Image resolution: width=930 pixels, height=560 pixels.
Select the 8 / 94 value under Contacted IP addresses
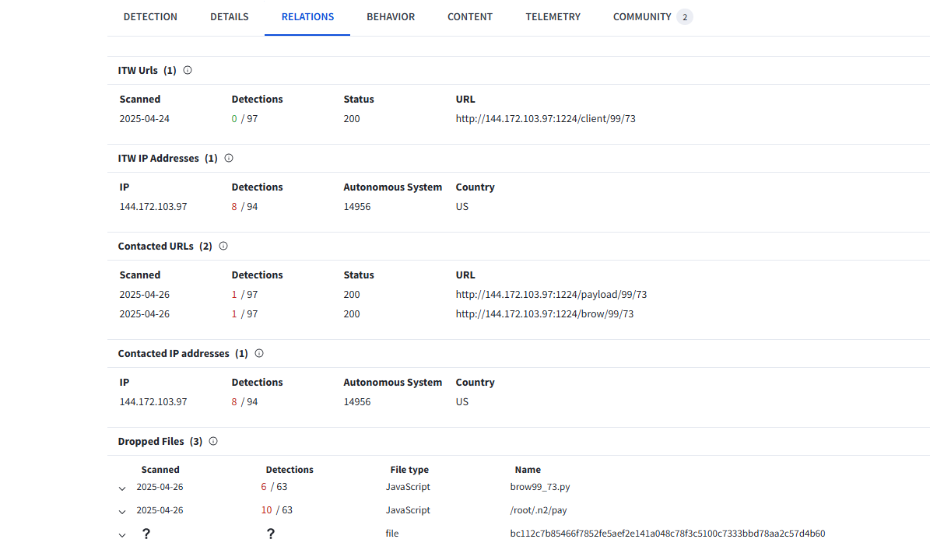(x=244, y=402)
